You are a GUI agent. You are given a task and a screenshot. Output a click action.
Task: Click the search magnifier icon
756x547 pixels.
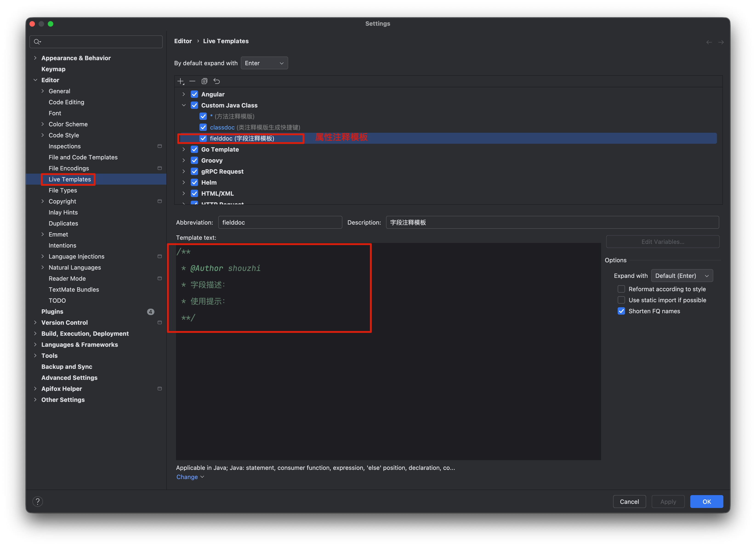pos(37,42)
